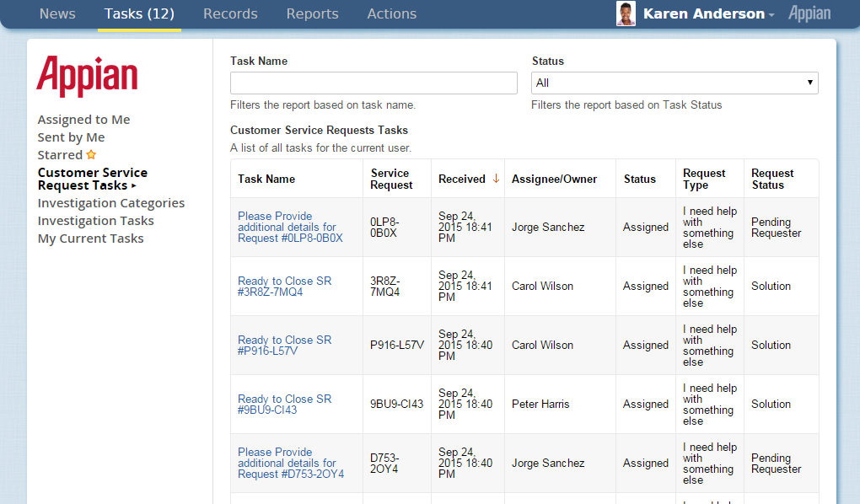Open the Investigation Tasks report

95,221
